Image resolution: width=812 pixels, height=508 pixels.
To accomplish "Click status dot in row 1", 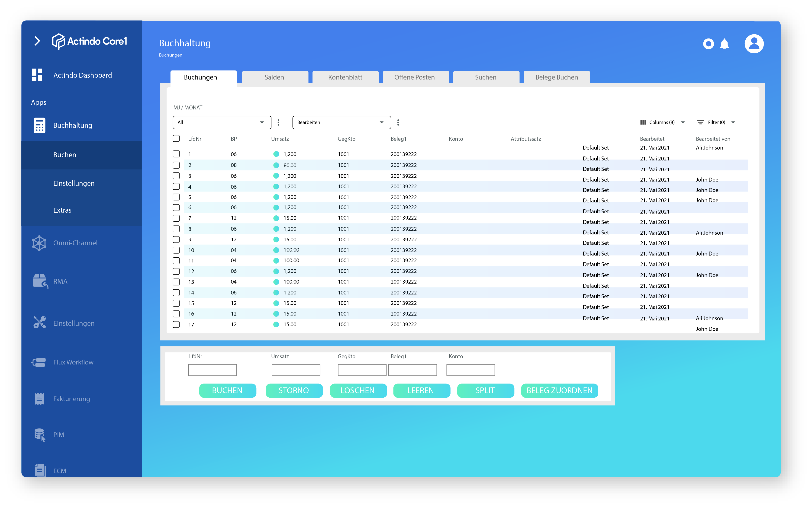I will click(276, 154).
